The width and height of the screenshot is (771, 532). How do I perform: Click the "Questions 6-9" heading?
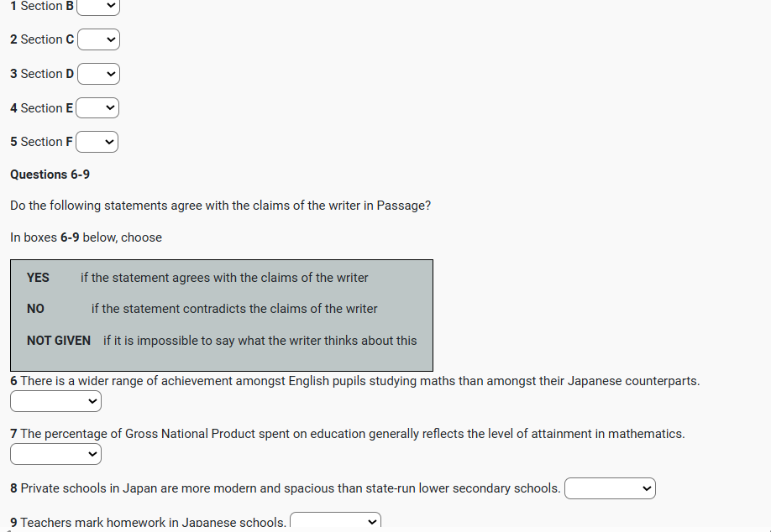click(50, 175)
